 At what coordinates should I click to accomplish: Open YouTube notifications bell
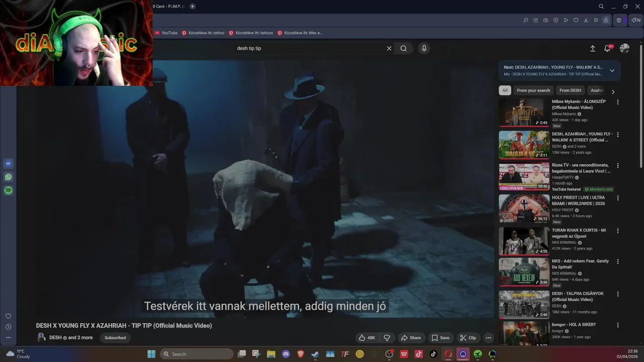tap(607, 48)
